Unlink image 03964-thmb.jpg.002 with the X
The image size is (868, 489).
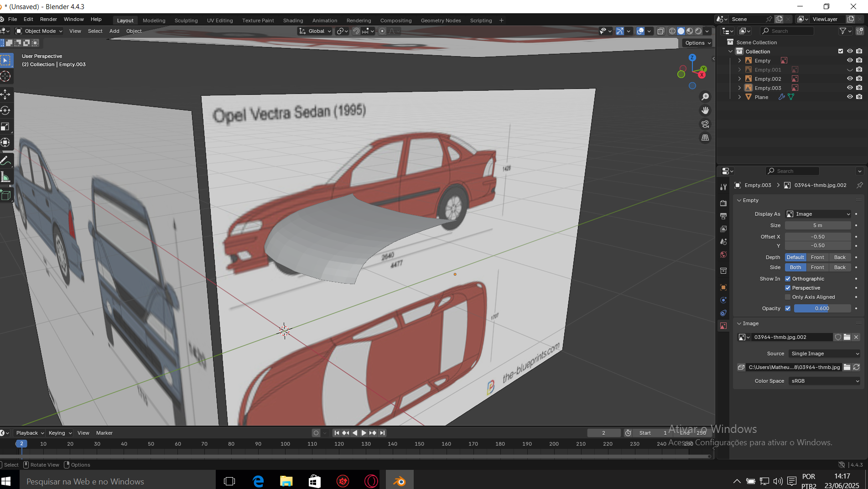pos(856,337)
